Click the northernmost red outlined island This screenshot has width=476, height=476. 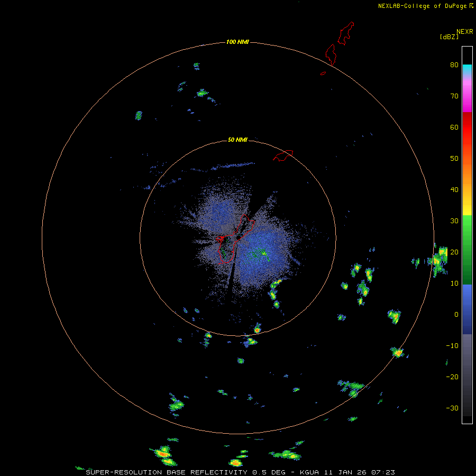(x=345, y=33)
